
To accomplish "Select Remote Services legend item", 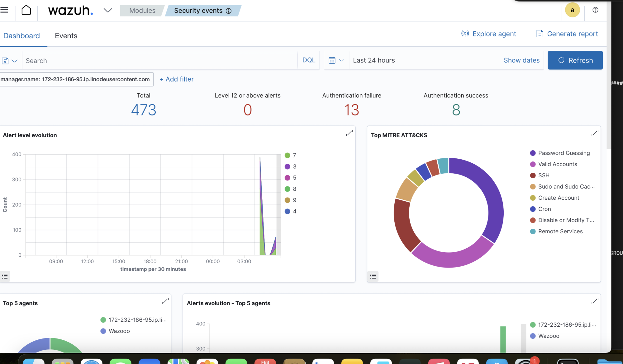I will click(556, 231).
